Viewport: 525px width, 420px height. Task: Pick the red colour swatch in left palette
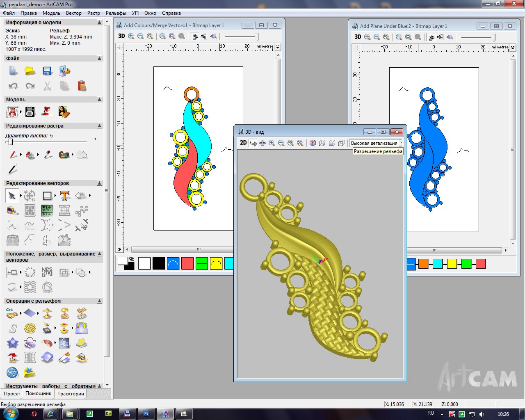click(187, 263)
